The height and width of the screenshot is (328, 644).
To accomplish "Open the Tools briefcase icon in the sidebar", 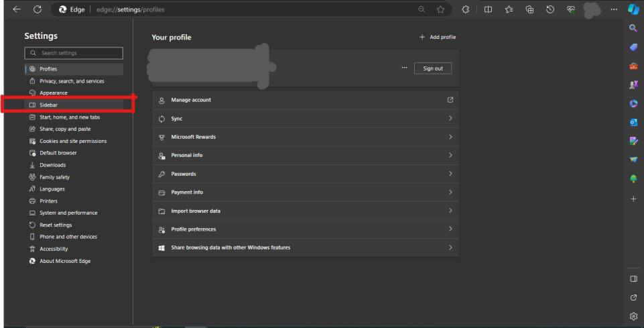I will [633, 66].
